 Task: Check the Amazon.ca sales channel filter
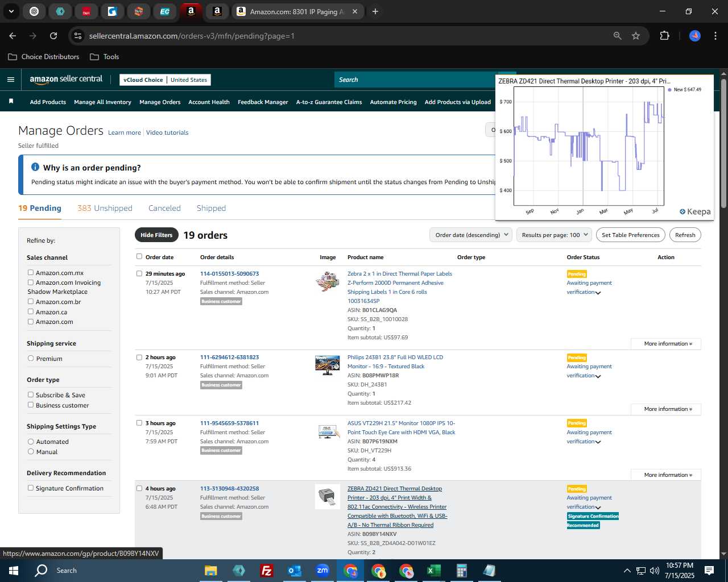31,311
